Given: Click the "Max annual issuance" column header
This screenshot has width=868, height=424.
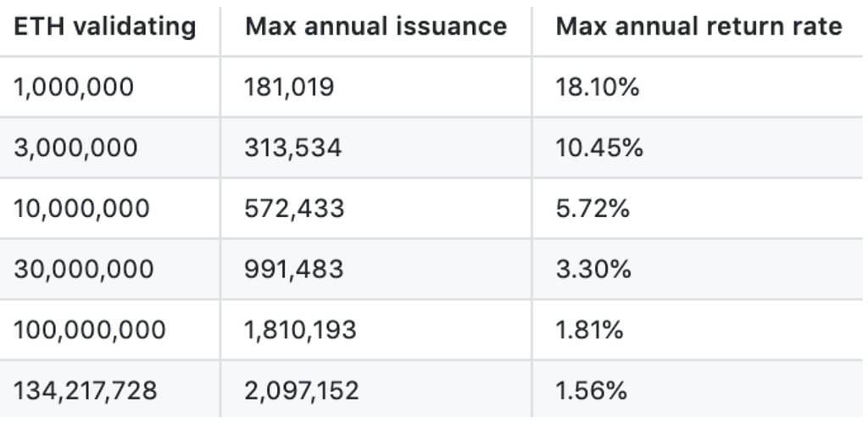Looking at the screenshot, I should coord(376,26).
